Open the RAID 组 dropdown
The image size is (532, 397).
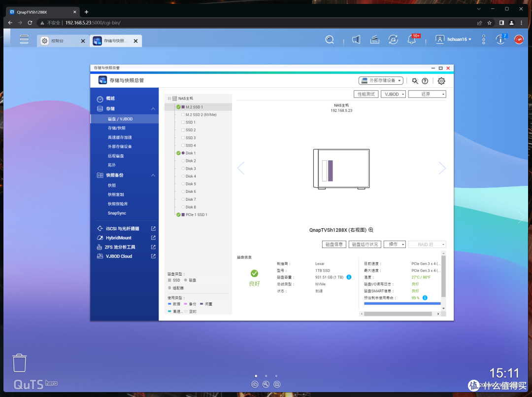pyautogui.click(x=427, y=244)
